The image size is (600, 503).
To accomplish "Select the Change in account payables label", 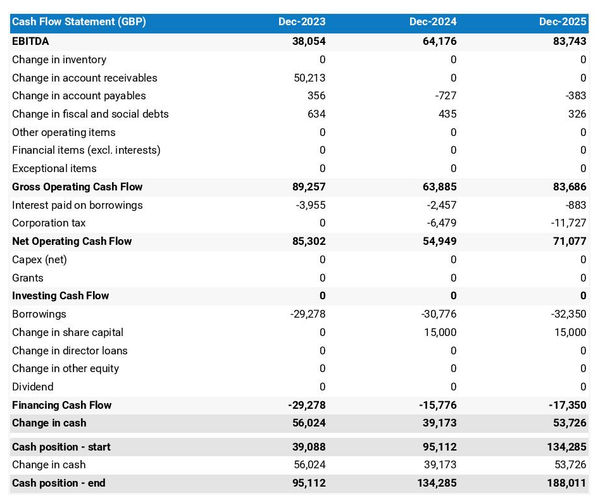I will (79, 96).
